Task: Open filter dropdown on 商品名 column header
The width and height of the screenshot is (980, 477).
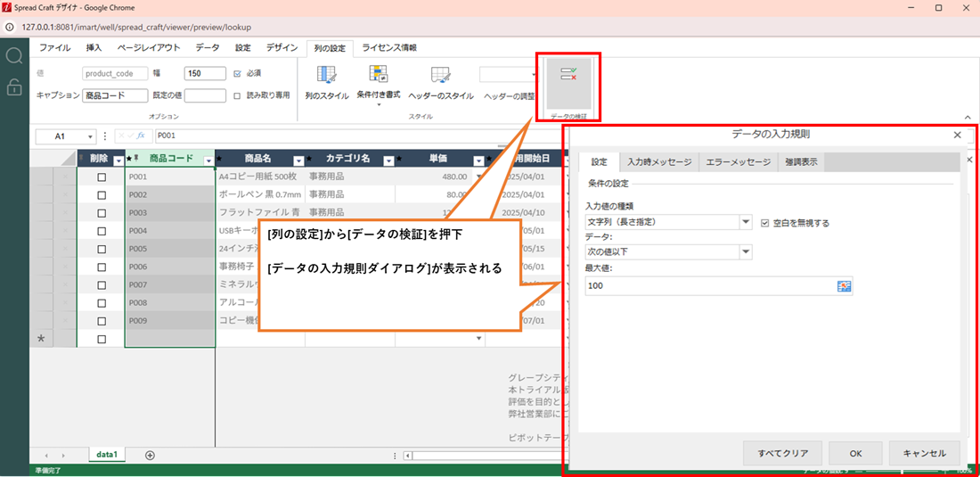Action: [x=298, y=160]
